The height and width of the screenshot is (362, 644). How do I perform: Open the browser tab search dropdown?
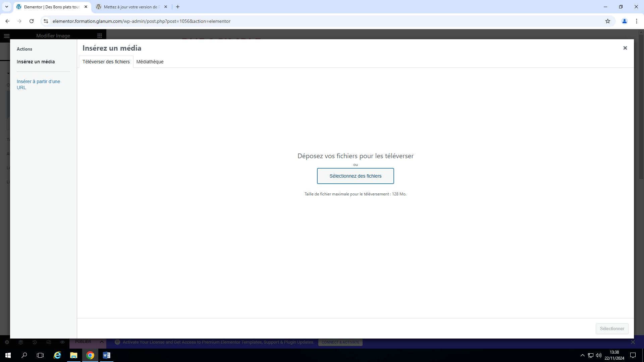6,7
